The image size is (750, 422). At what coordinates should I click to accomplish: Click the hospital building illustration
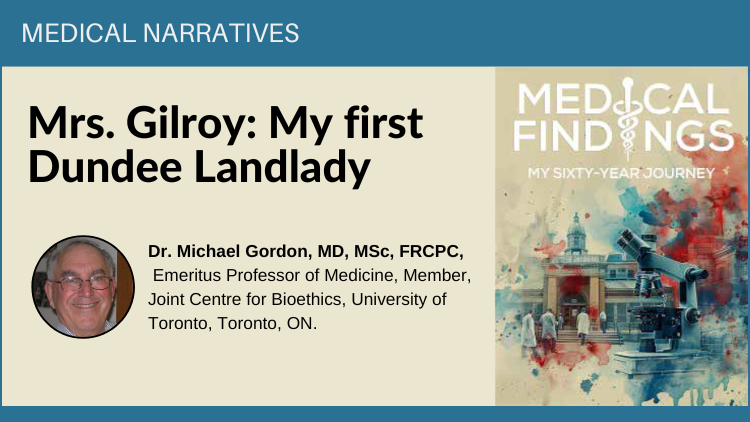click(574, 278)
